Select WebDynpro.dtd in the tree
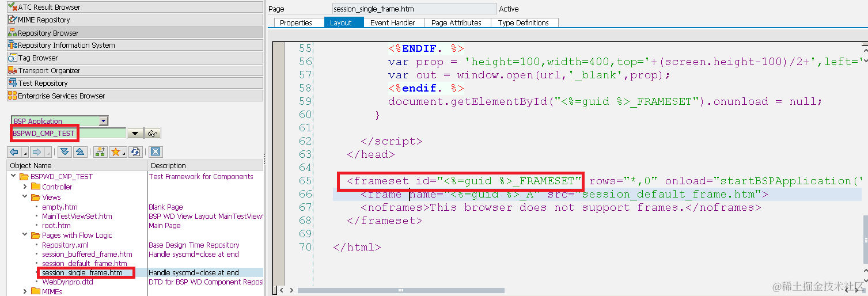This screenshot has width=868, height=296. click(x=67, y=282)
